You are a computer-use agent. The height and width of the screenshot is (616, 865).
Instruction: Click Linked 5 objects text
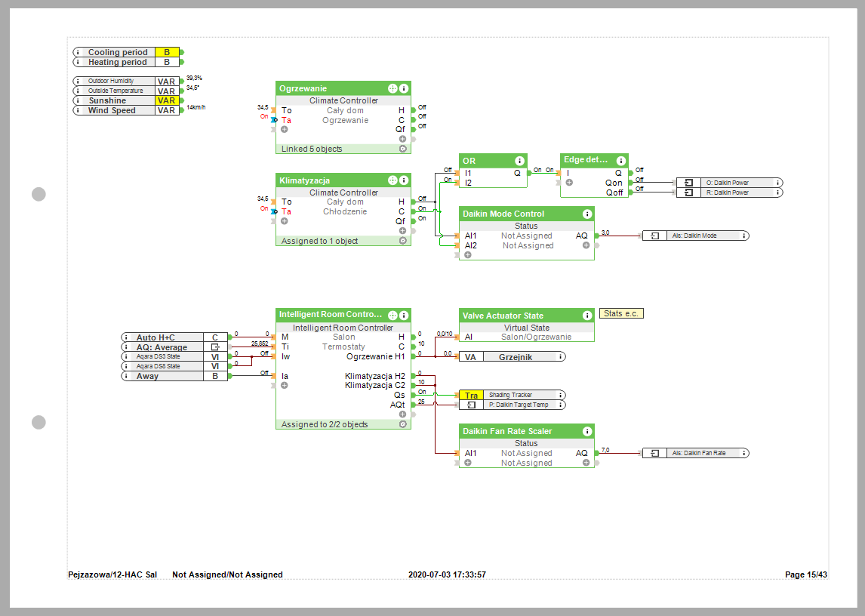click(x=312, y=149)
